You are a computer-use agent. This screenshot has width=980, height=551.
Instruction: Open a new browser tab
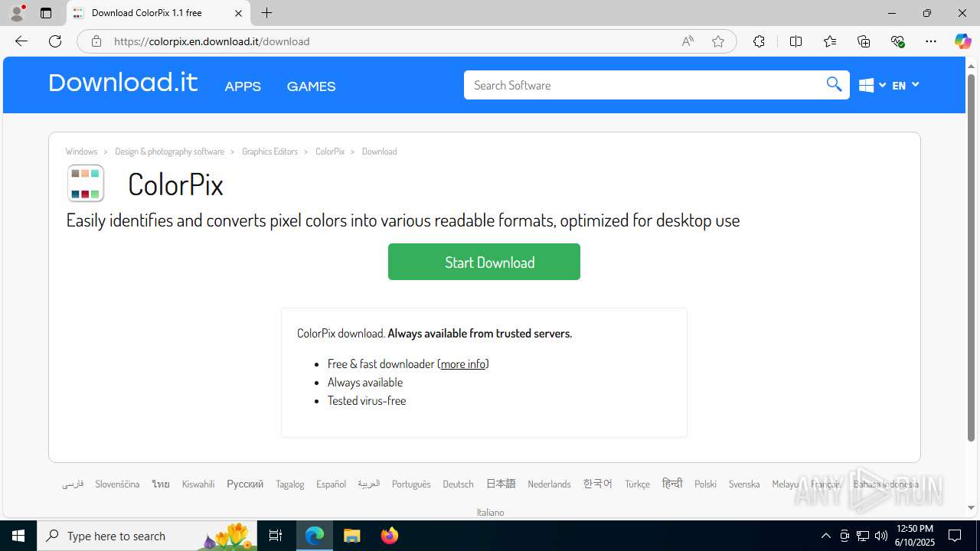[266, 13]
